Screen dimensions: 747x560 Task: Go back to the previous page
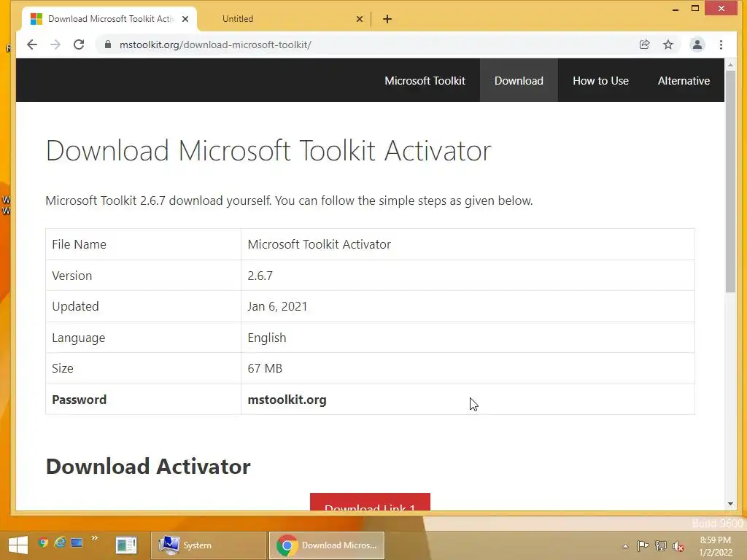[x=32, y=44]
